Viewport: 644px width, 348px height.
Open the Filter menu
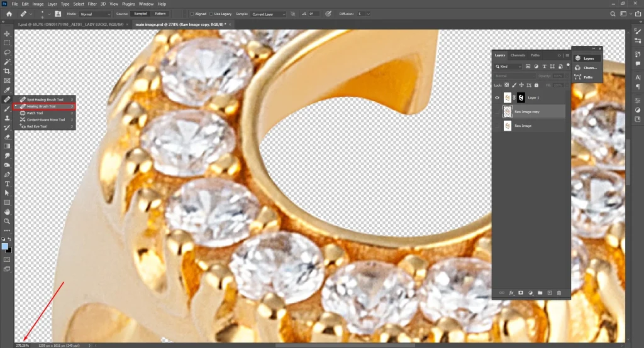pos(92,4)
